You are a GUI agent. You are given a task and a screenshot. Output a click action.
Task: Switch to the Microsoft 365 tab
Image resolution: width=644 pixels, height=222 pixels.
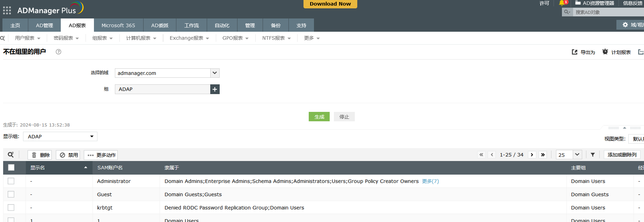click(118, 25)
